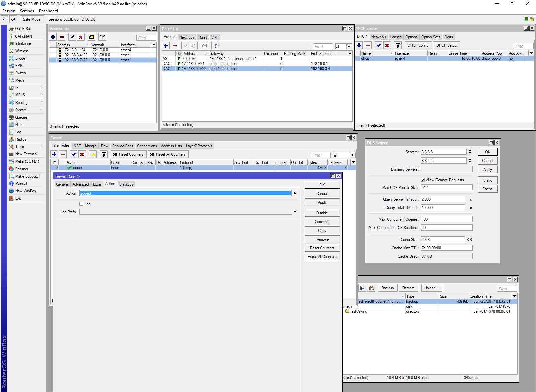Image resolution: width=536 pixels, height=392 pixels.
Task: Switch to the Leases tab in DHCP Server
Action: pos(396,37)
